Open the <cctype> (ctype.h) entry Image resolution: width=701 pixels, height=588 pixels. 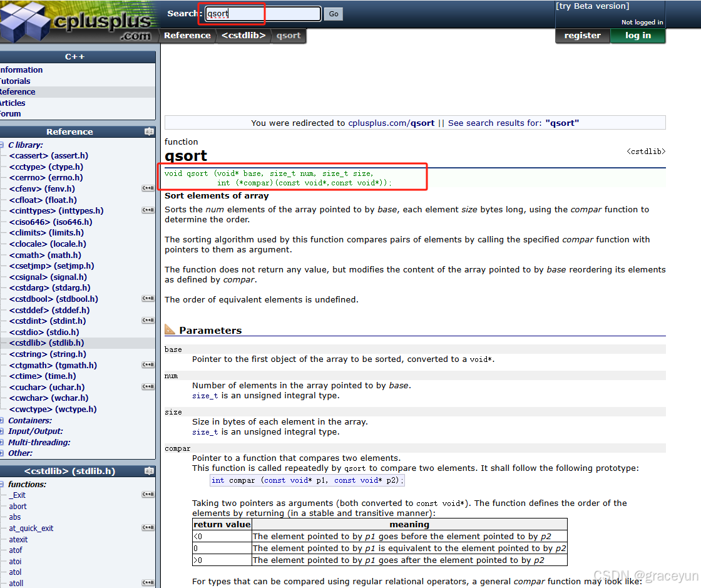(x=46, y=167)
